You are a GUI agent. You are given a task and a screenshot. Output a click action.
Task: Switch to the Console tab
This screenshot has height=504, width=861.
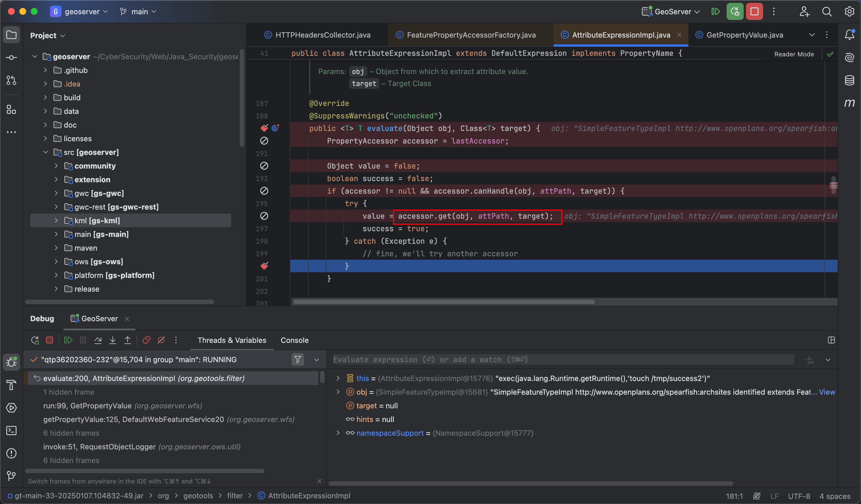click(294, 340)
